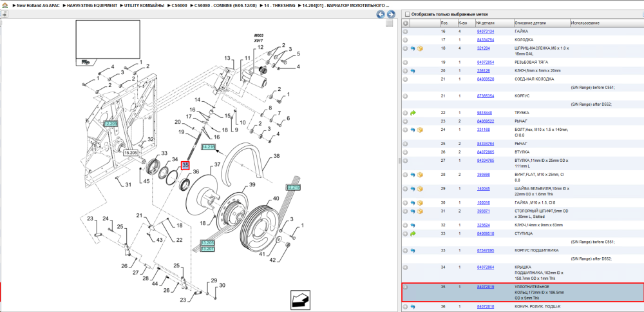This screenshot has height=312, width=644.
Task: Click the green arrow icon for part 9818440
Action: [x=413, y=113]
